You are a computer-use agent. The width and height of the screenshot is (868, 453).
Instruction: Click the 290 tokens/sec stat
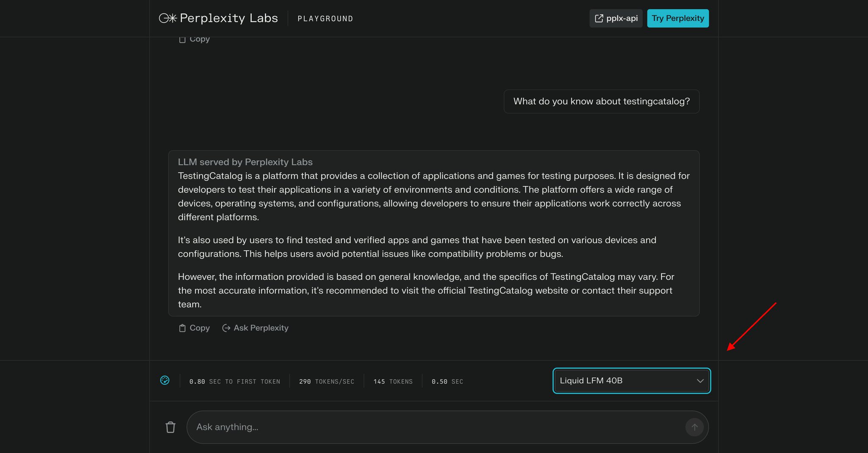coord(326,381)
